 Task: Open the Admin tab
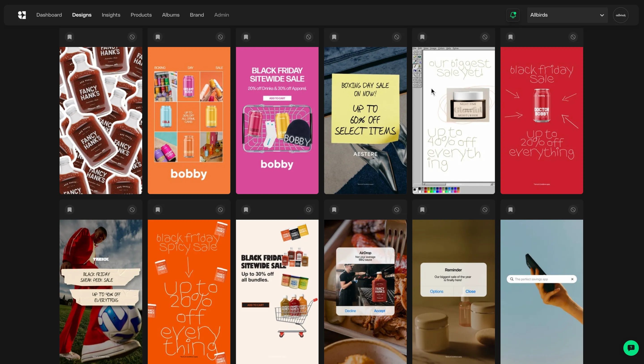pos(222,15)
